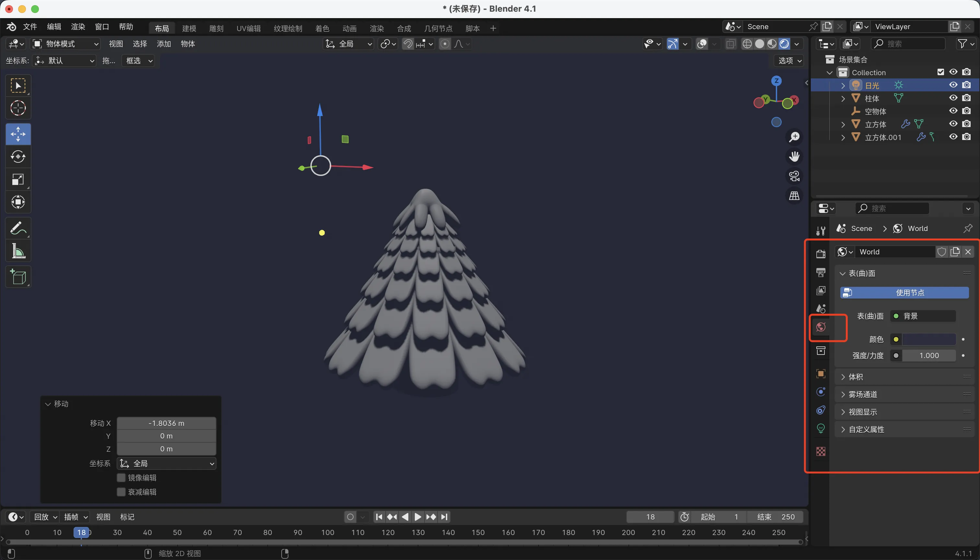Enable the 衰减编辑 checkbox

[x=121, y=492]
